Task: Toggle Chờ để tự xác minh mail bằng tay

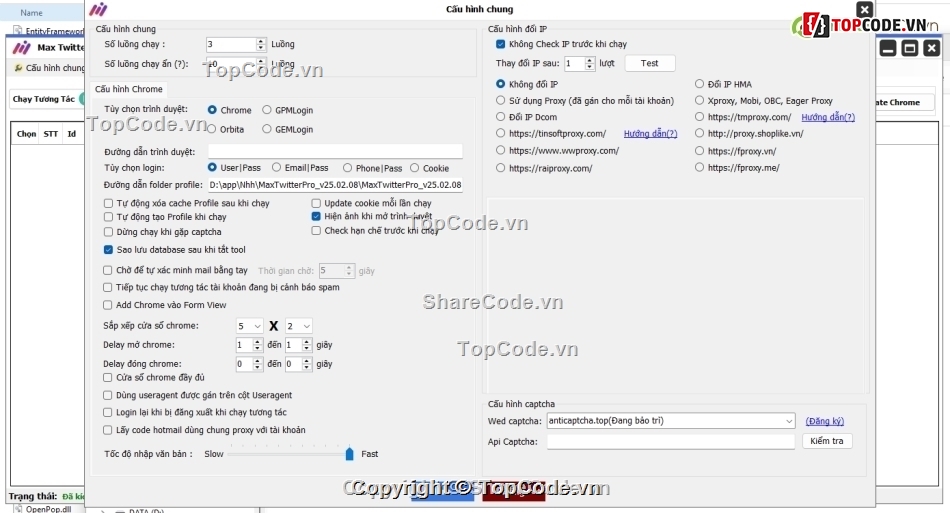Action: coord(108,270)
